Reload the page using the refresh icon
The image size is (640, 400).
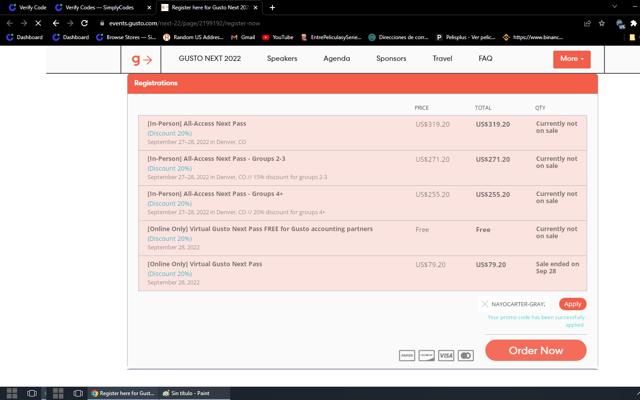(x=84, y=23)
